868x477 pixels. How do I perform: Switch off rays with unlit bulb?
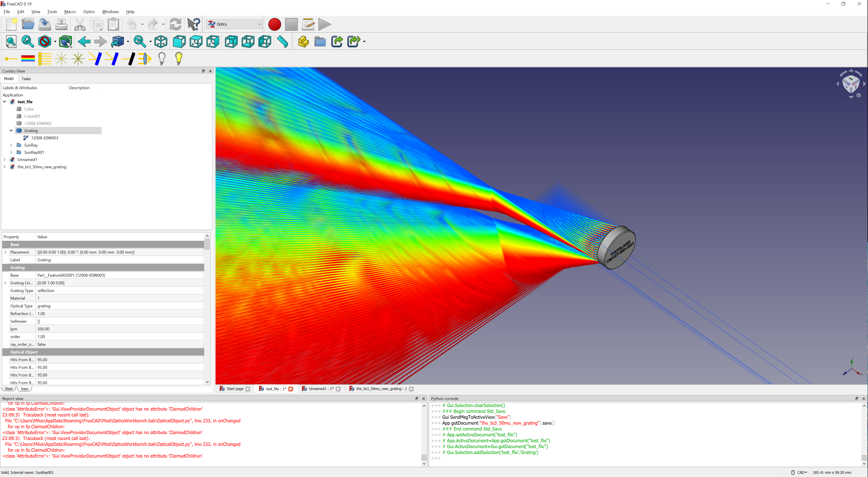tap(162, 59)
